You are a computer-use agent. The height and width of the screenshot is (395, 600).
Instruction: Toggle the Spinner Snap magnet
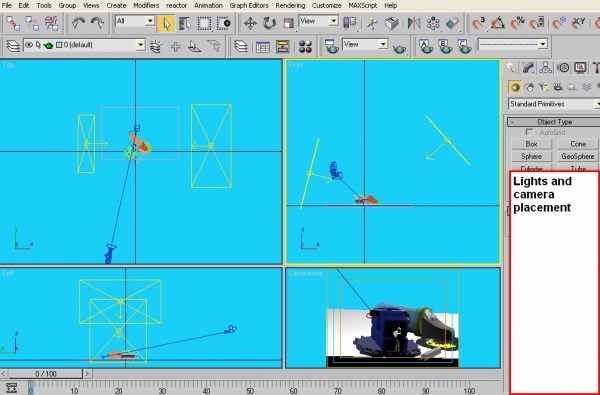point(536,23)
